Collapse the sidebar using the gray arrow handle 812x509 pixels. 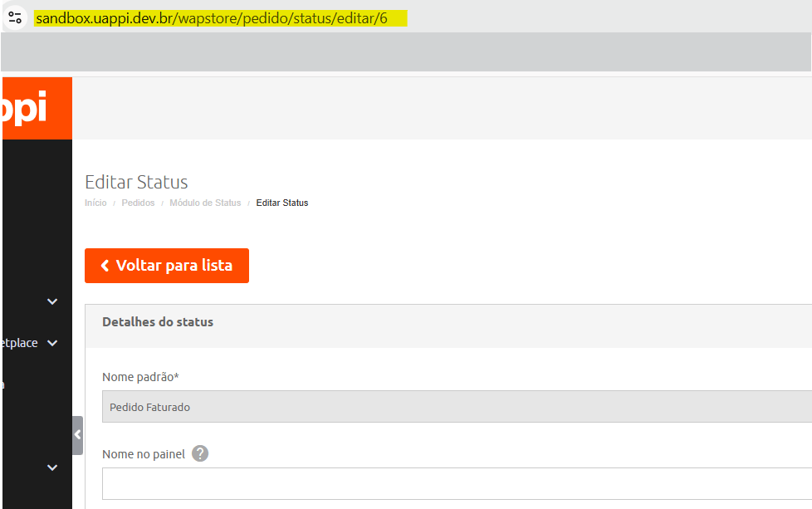point(77,434)
